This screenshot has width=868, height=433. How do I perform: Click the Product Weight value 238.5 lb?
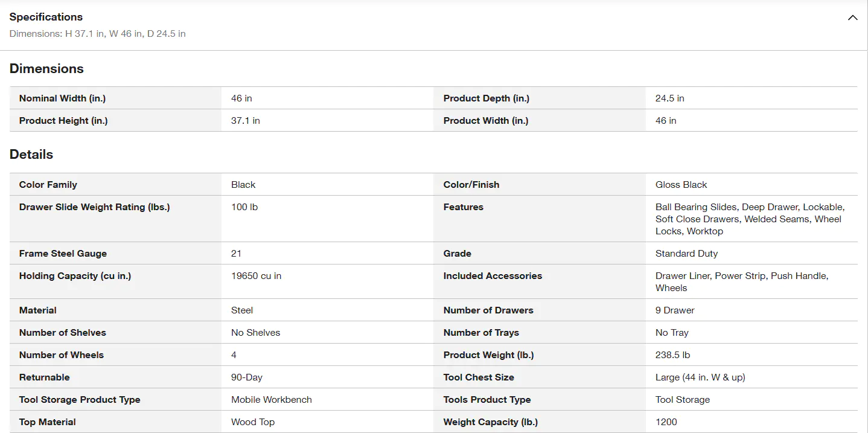[672, 355]
